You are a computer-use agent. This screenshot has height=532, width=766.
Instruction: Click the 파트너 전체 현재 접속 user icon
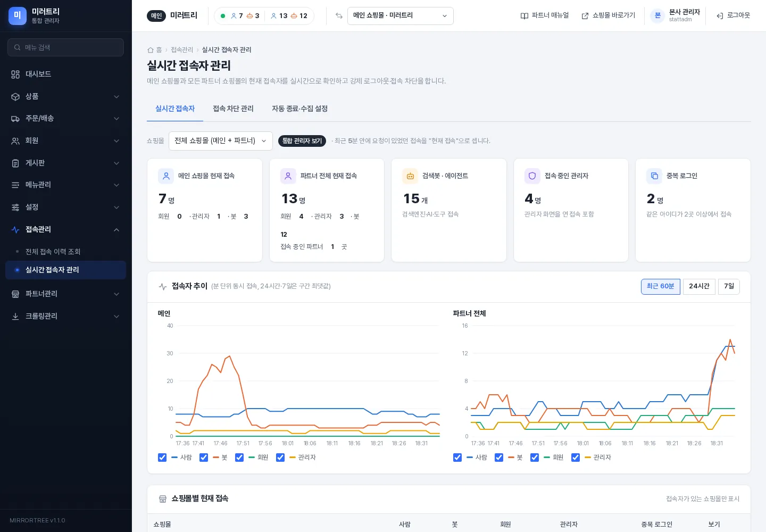[288, 176]
